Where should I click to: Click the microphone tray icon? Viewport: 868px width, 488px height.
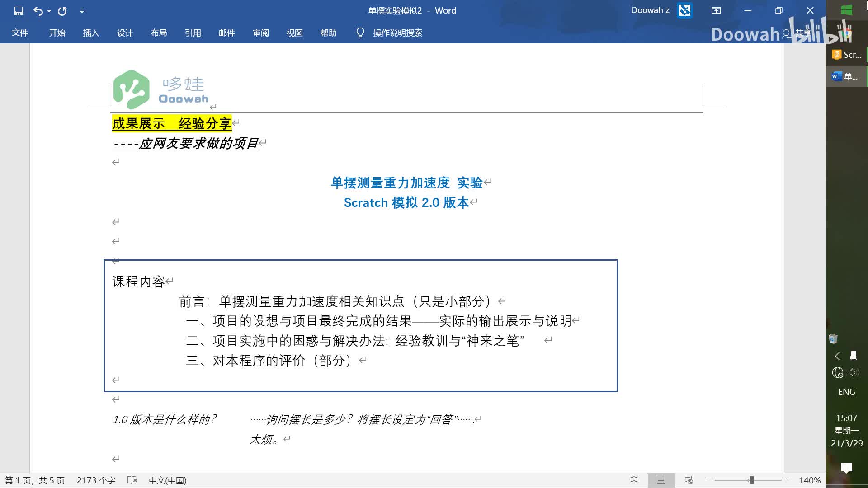pyautogui.click(x=854, y=356)
